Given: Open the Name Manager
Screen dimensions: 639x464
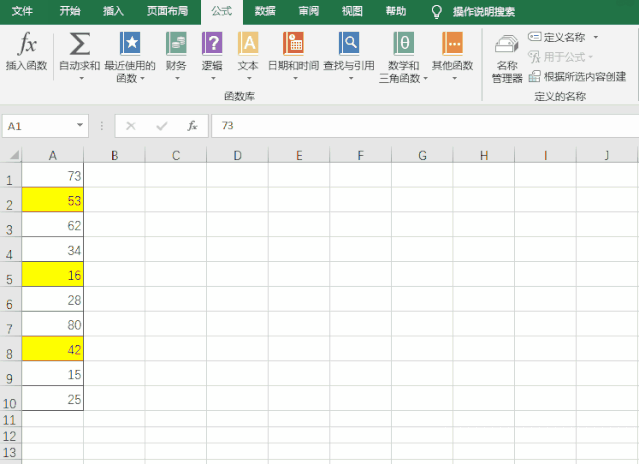Looking at the screenshot, I should [507, 58].
